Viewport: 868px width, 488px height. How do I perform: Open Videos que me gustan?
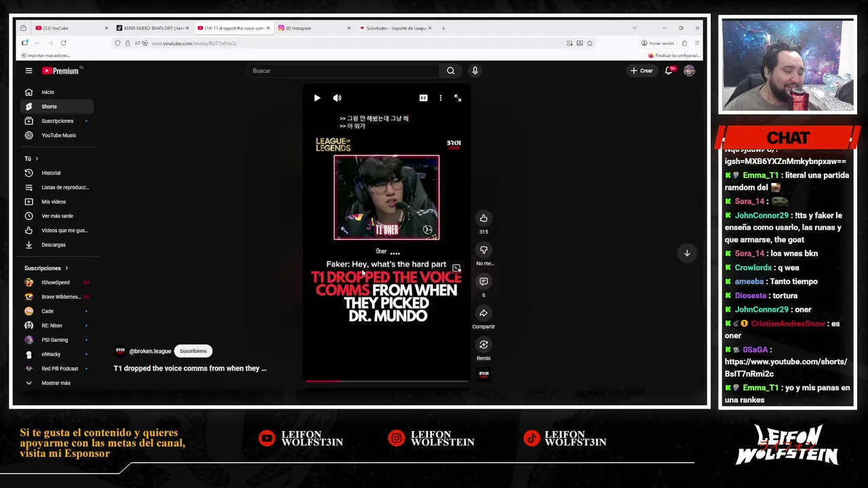57,230
